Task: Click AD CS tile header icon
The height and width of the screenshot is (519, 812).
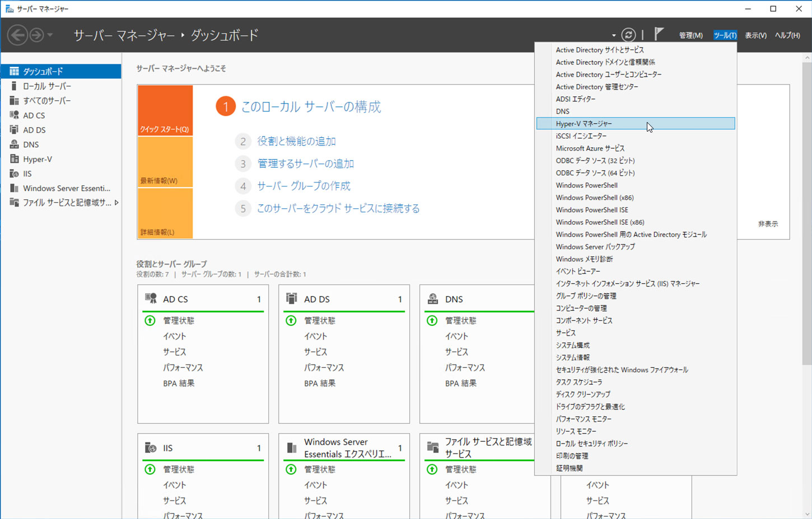Action: (x=151, y=298)
